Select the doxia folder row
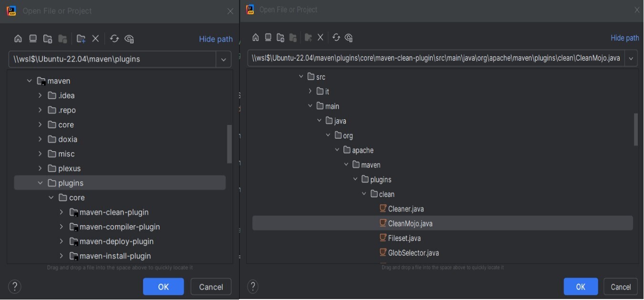 (x=120, y=139)
